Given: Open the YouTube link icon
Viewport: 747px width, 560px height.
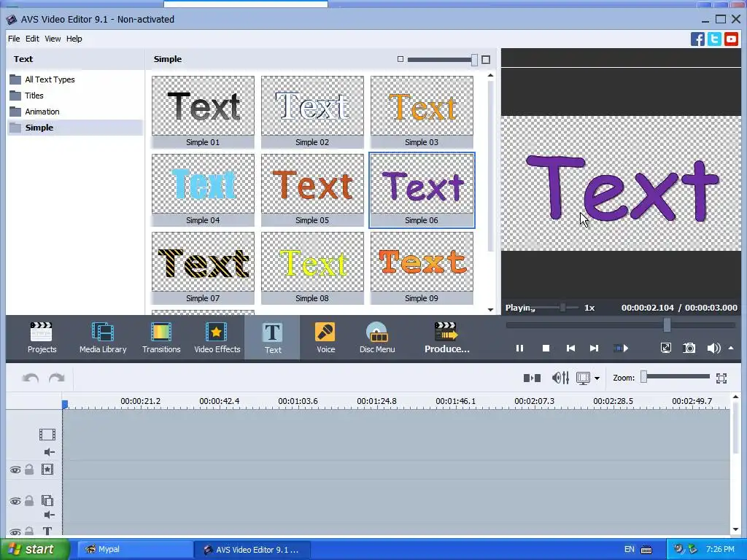Looking at the screenshot, I should pos(731,39).
